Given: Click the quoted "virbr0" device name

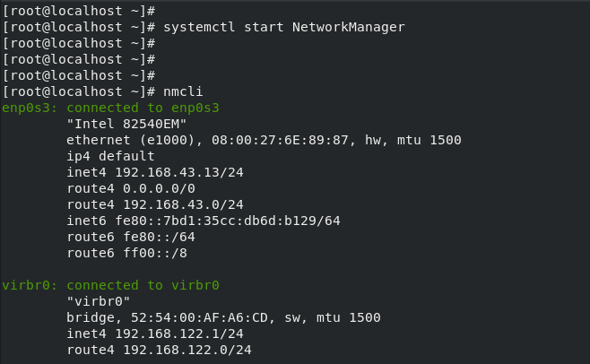Looking at the screenshot, I should [98, 301].
